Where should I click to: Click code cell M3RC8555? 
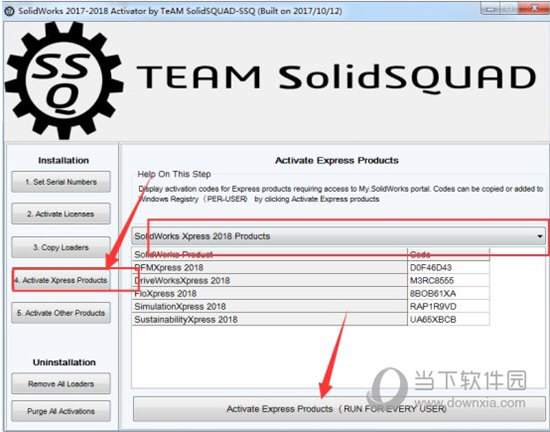[449, 281]
